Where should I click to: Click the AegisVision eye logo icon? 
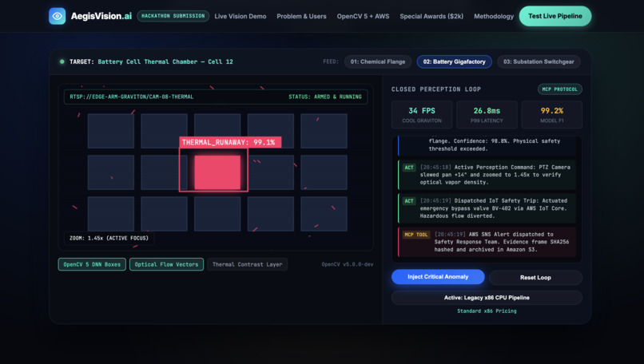click(x=57, y=16)
